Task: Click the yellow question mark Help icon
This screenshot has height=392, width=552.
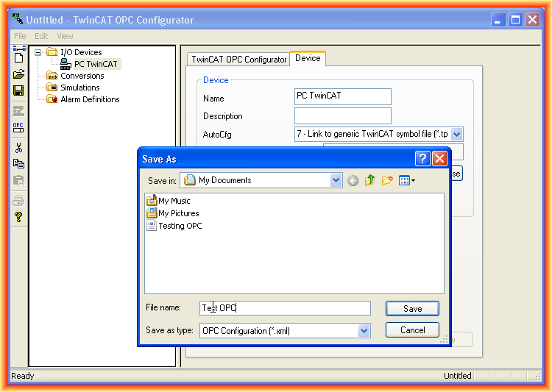Action: 18,217
